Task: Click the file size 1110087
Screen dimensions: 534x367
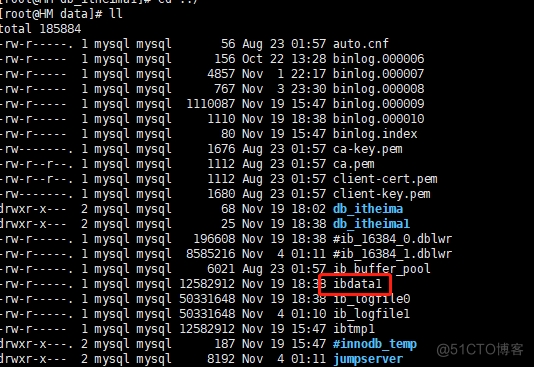Action: [211, 104]
